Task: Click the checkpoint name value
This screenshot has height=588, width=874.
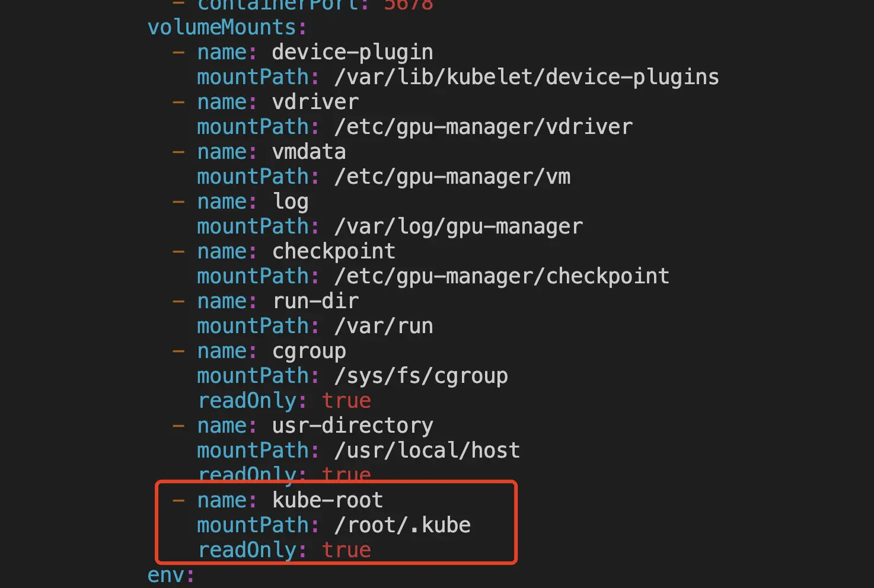Action: pos(334,252)
